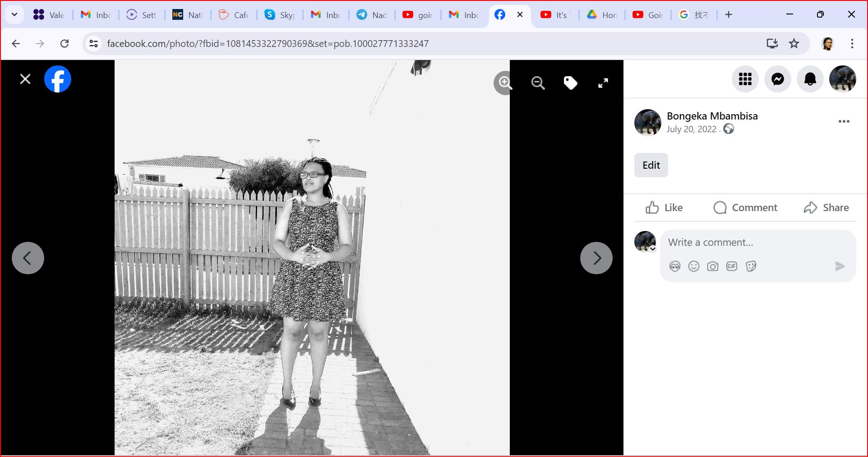Enter fullscreen photo view

[603, 83]
